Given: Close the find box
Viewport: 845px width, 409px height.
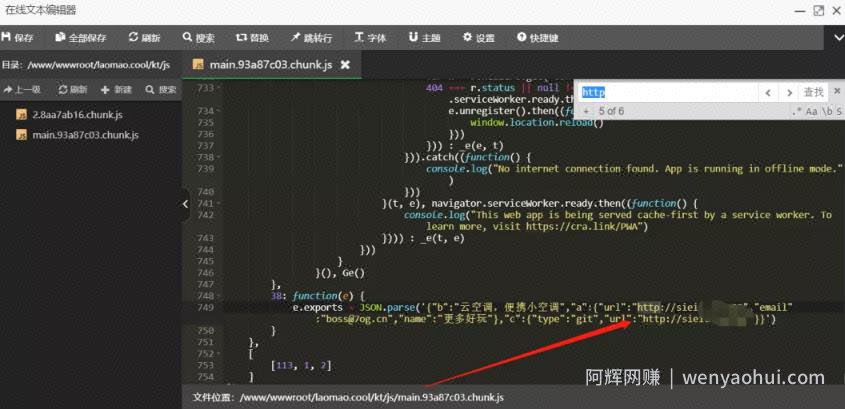Looking at the screenshot, I should tap(837, 91).
